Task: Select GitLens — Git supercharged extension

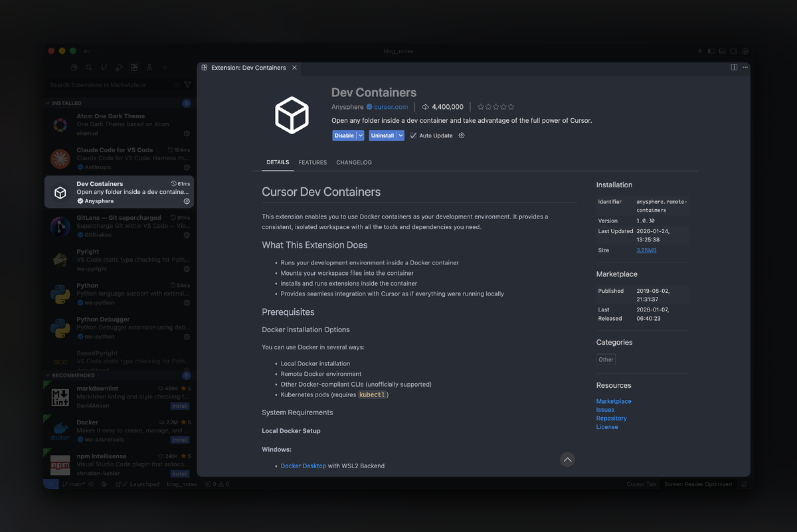Action: [120, 226]
